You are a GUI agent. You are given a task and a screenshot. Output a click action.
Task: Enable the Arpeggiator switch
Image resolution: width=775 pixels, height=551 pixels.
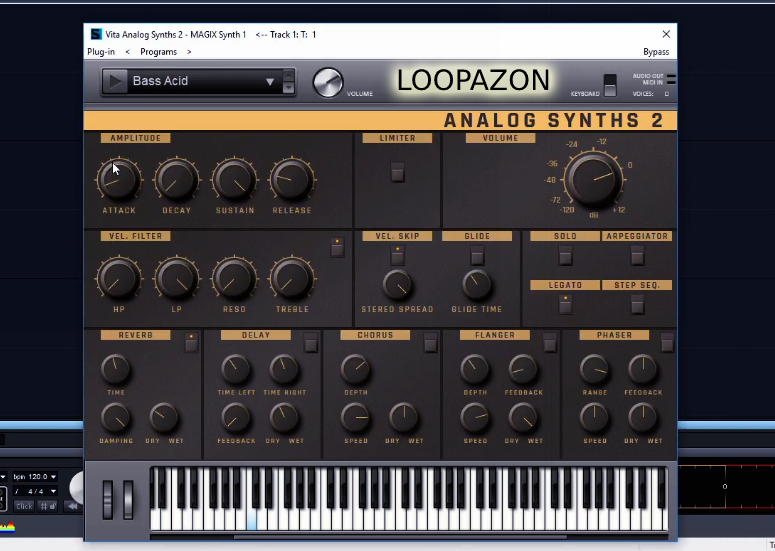[x=637, y=255]
